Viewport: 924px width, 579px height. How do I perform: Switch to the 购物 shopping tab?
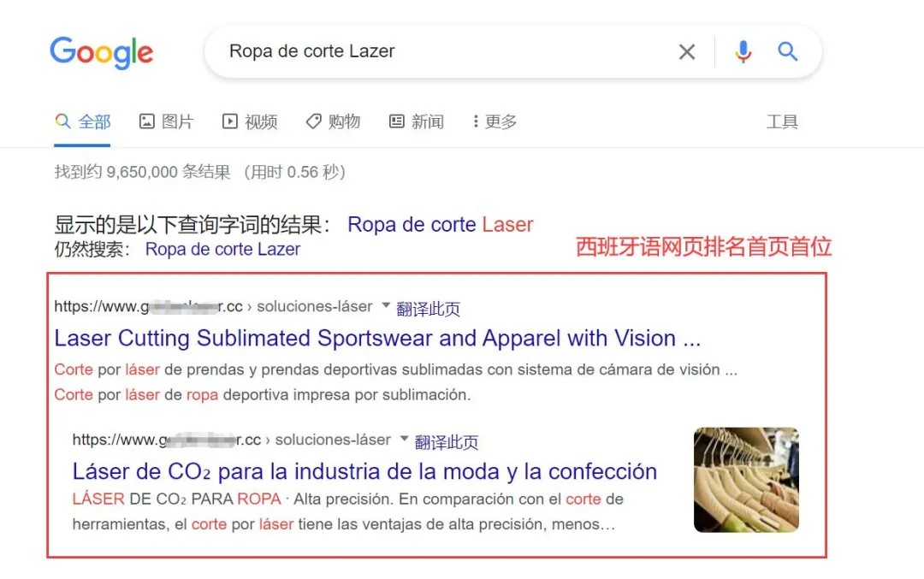333,121
